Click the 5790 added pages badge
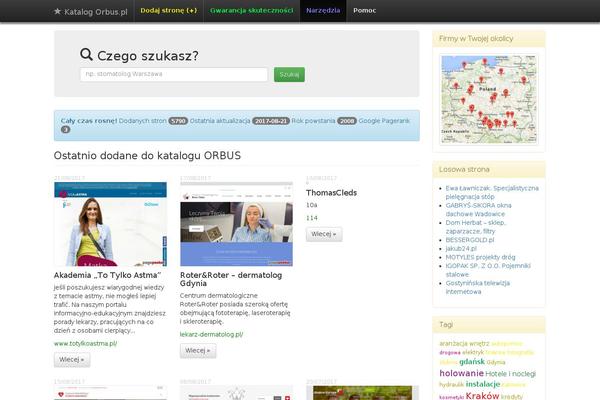 coord(178,121)
